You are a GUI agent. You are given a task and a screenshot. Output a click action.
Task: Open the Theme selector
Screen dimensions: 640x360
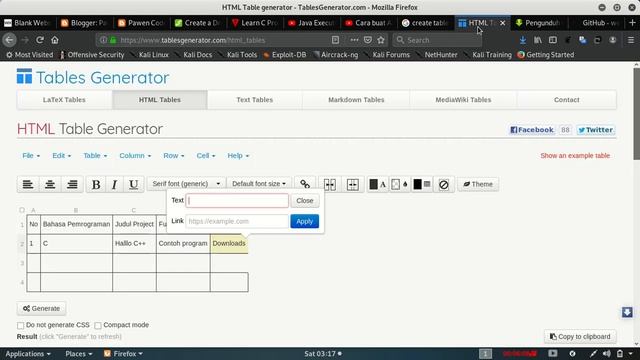click(478, 184)
